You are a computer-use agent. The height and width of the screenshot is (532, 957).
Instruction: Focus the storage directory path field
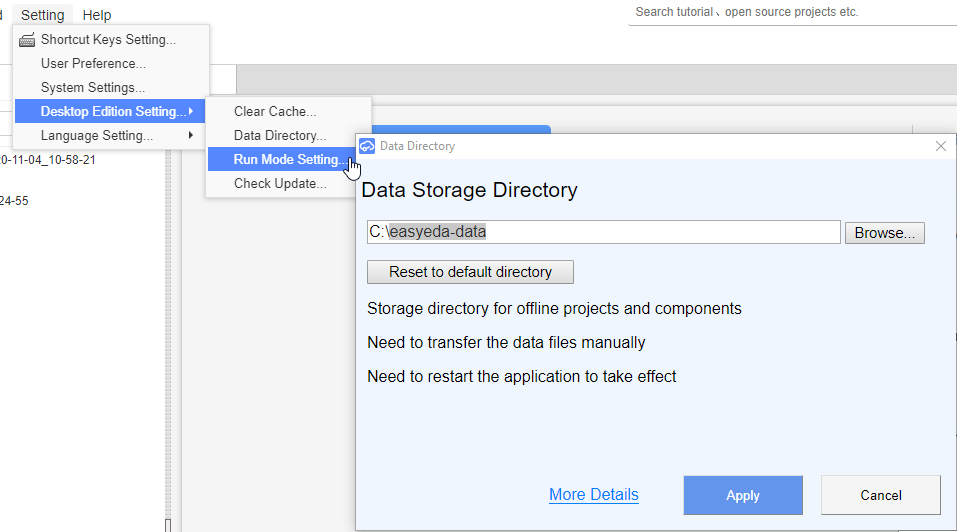(604, 232)
